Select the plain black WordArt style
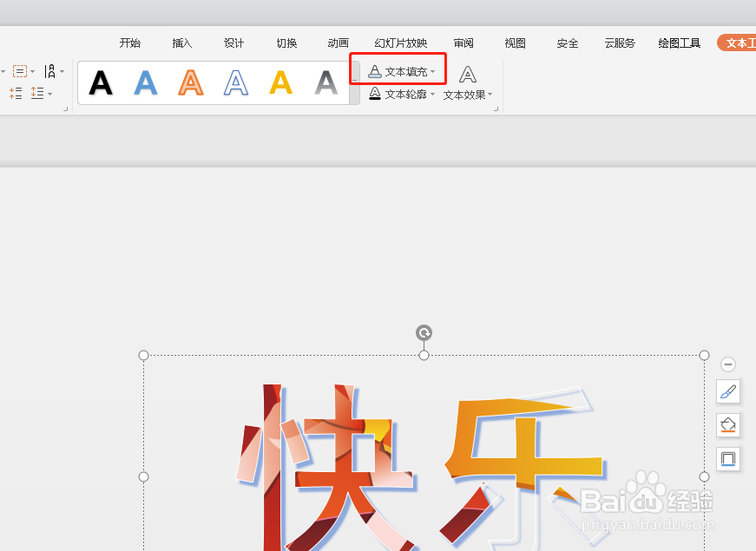This screenshot has width=756, height=551. (101, 82)
